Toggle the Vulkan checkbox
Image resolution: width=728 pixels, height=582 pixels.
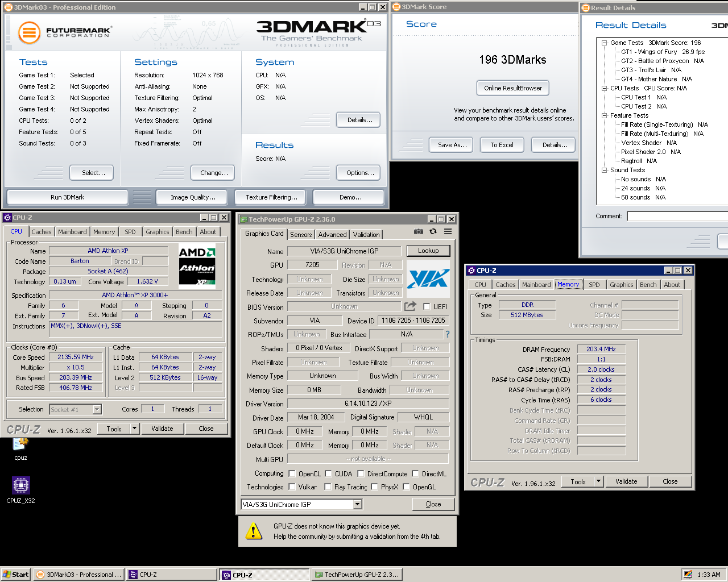point(292,487)
